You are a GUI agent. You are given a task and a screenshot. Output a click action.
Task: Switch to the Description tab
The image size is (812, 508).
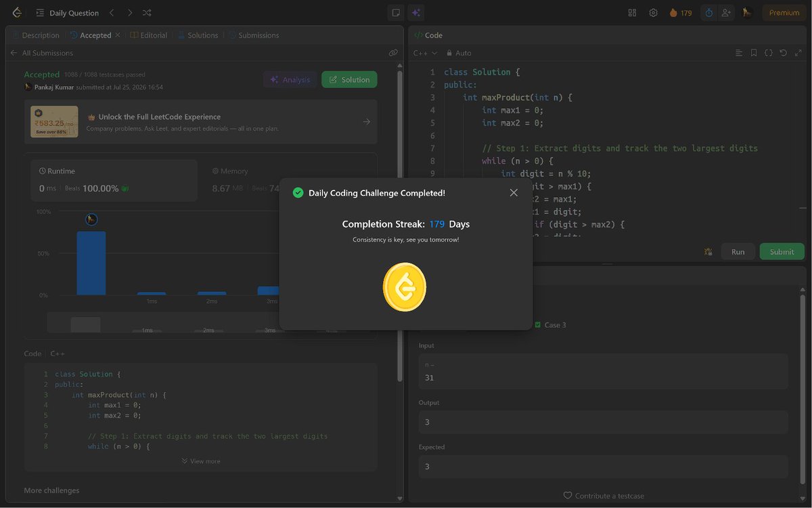pos(35,35)
